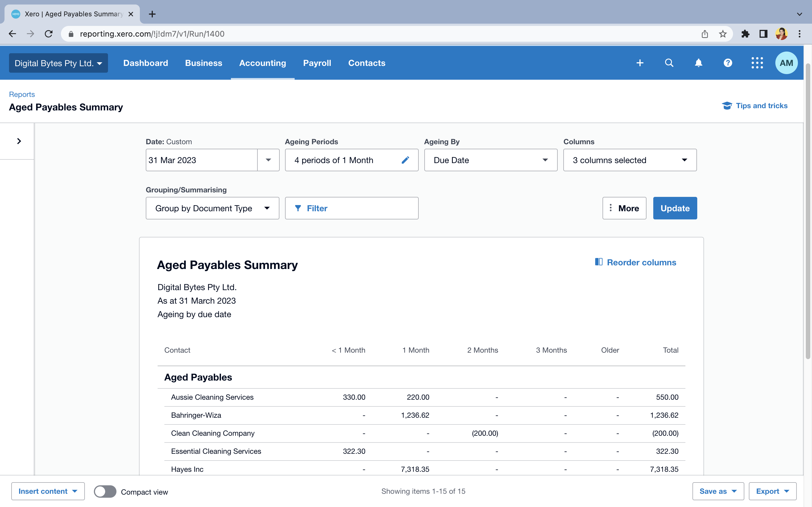Open the Ageing By Due Date dropdown
Image resolution: width=812 pixels, height=507 pixels.
coord(491,160)
